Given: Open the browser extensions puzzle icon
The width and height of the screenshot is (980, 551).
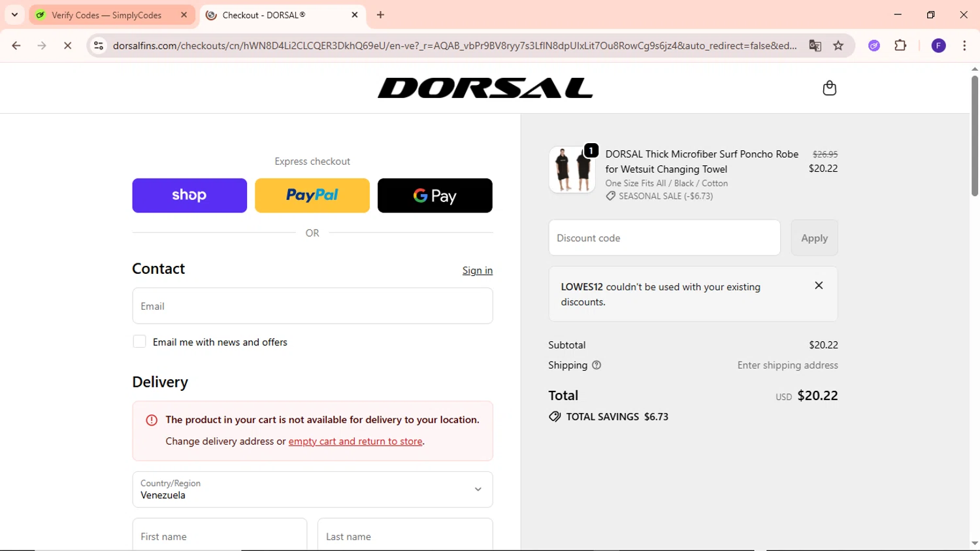Looking at the screenshot, I should pyautogui.click(x=900, y=46).
